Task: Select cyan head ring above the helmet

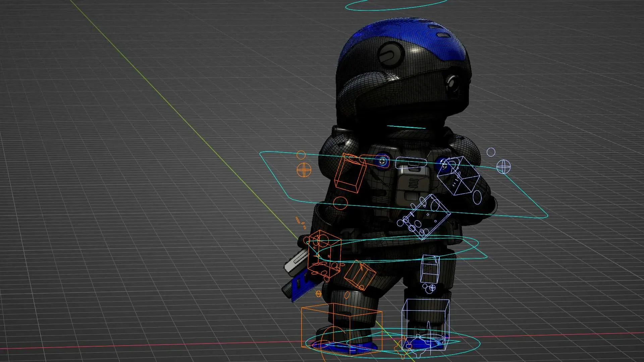Action: tap(396, 5)
